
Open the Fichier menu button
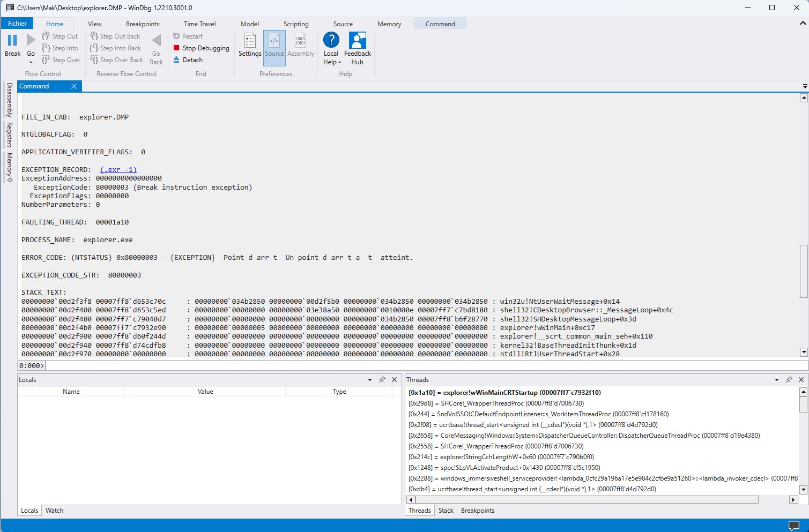point(17,24)
